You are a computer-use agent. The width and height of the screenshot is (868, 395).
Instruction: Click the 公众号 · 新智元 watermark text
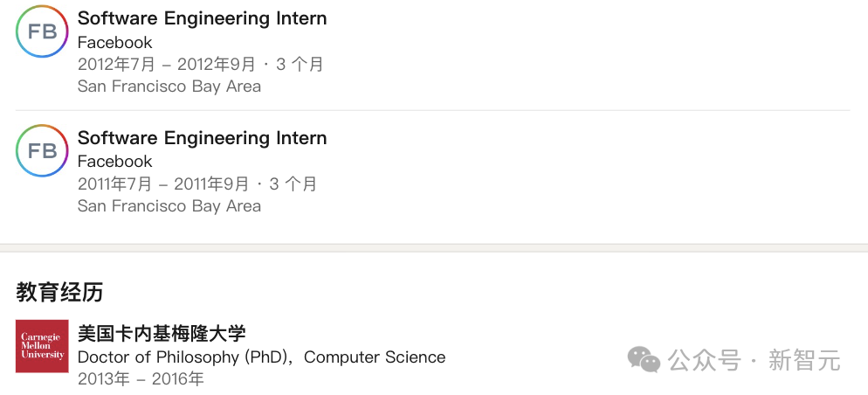click(x=754, y=359)
